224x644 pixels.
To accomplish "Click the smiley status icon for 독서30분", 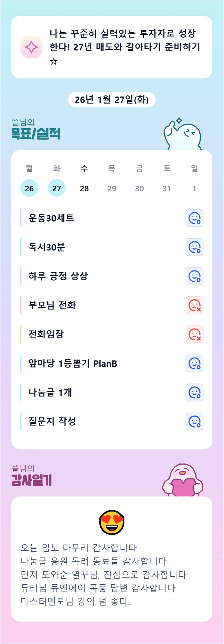I will click(x=194, y=247).
